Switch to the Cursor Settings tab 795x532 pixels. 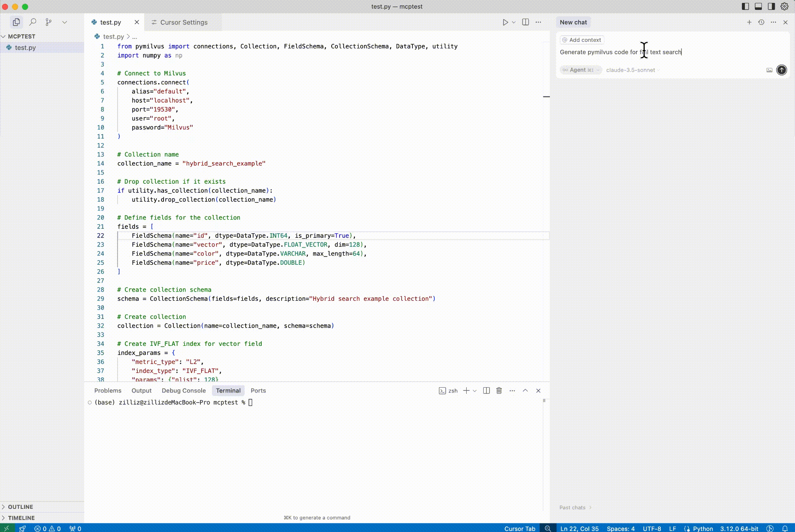183,22
